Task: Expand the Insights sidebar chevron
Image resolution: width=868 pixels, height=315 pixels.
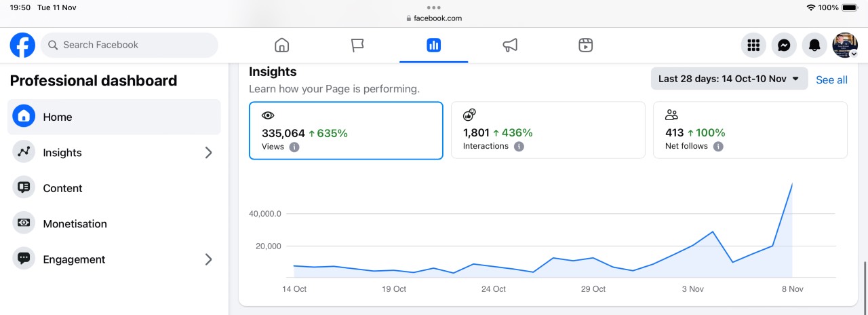Action: click(208, 153)
